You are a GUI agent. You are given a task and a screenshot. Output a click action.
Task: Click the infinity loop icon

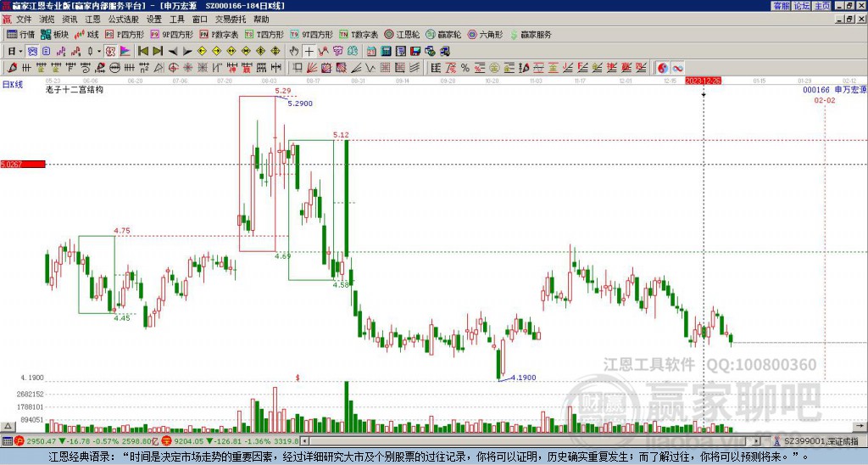pos(677,68)
